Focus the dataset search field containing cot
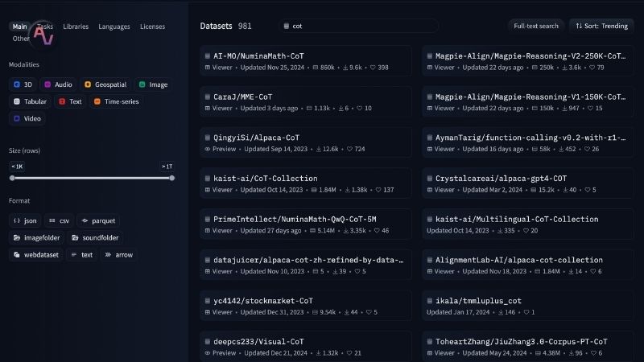Screen dimensions: 644x362 tap(358, 26)
